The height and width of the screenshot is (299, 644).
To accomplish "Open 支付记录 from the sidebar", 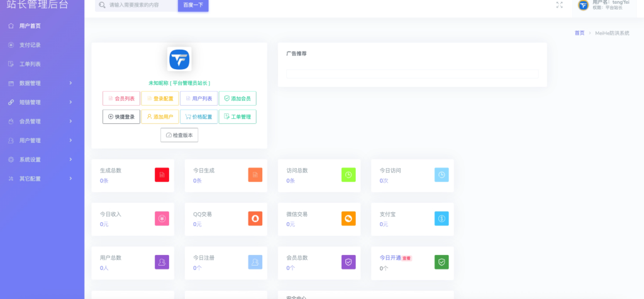I will coord(30,45).
